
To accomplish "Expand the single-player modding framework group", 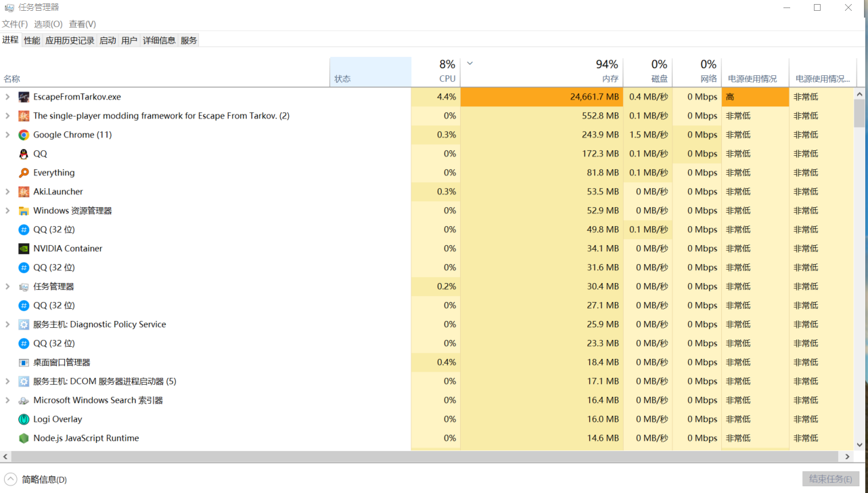I will pos(7,116).
